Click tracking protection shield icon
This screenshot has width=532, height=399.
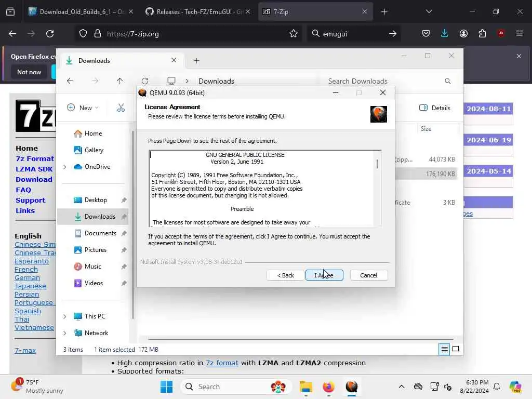click(x=83, y=34)
